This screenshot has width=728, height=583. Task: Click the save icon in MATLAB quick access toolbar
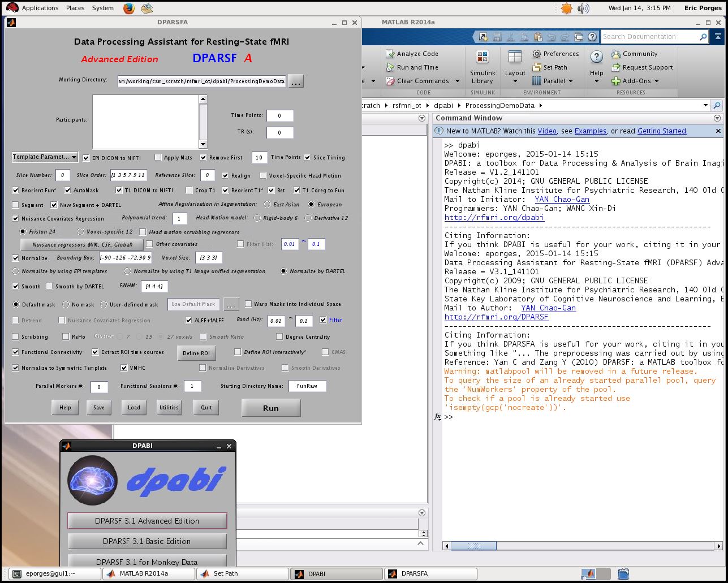497,37
